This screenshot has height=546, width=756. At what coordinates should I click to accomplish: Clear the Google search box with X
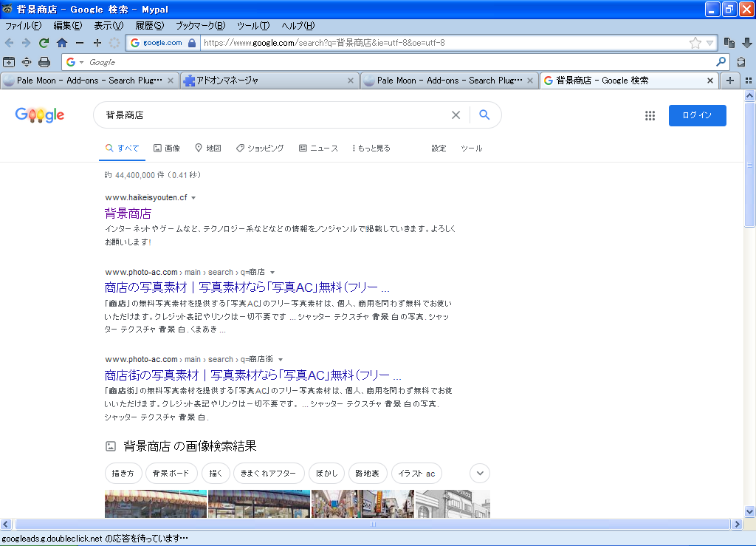pyautogui.click(x=456, y=115)
